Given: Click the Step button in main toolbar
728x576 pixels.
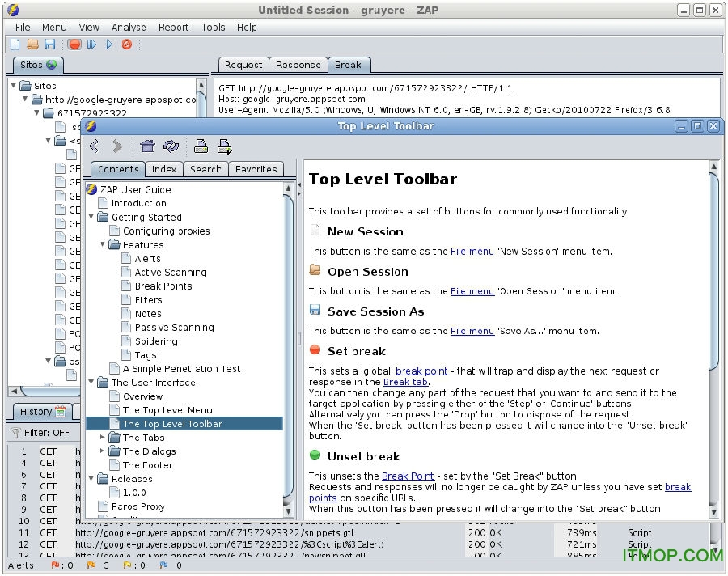Looking at the screenshot, I should [91, 44].
